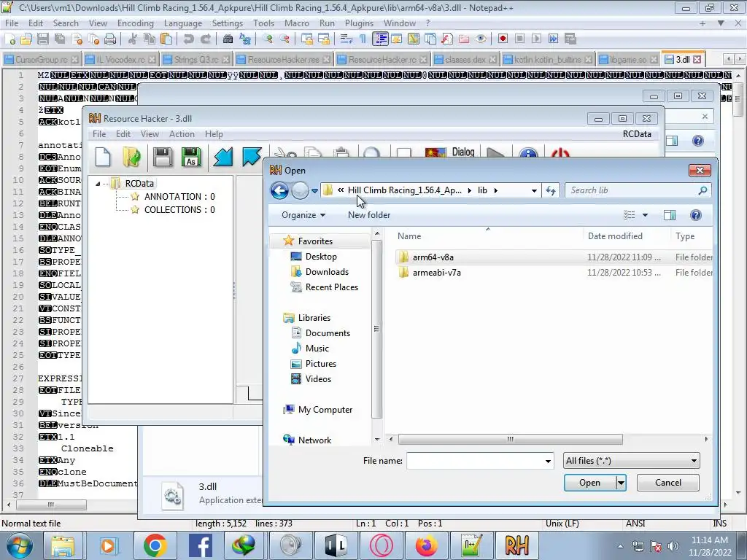This screenshot has height=560, width=747.
Task: Sort by the Name column header
Action: [488, 236]
